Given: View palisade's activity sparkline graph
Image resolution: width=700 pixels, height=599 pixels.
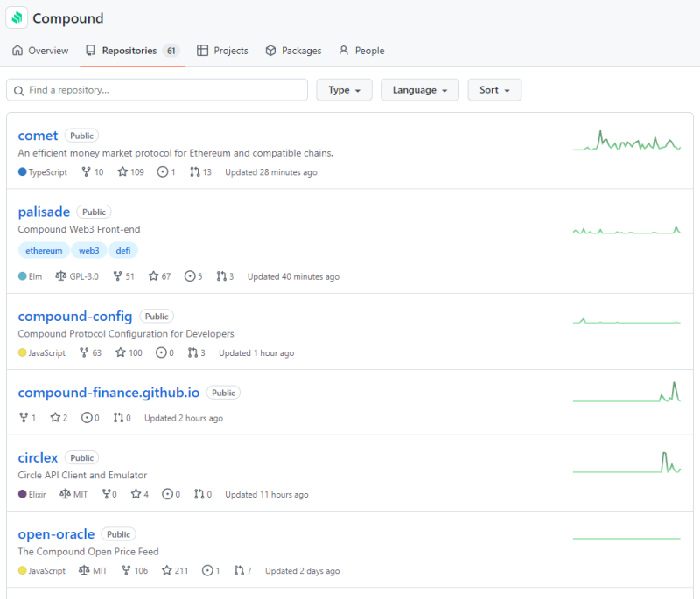Looking at the screenshot, I should point(626,230).
